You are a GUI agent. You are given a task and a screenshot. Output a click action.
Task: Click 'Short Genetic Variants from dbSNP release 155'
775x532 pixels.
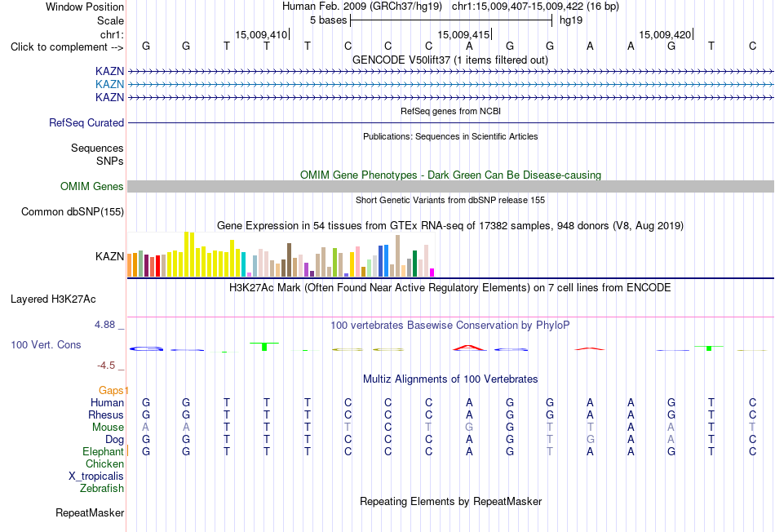point(450,200)
